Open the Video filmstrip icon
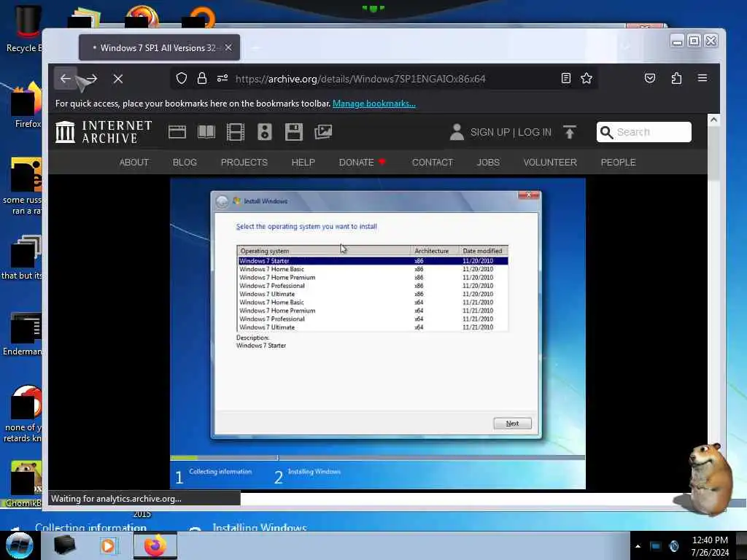 tap(236, 132)
